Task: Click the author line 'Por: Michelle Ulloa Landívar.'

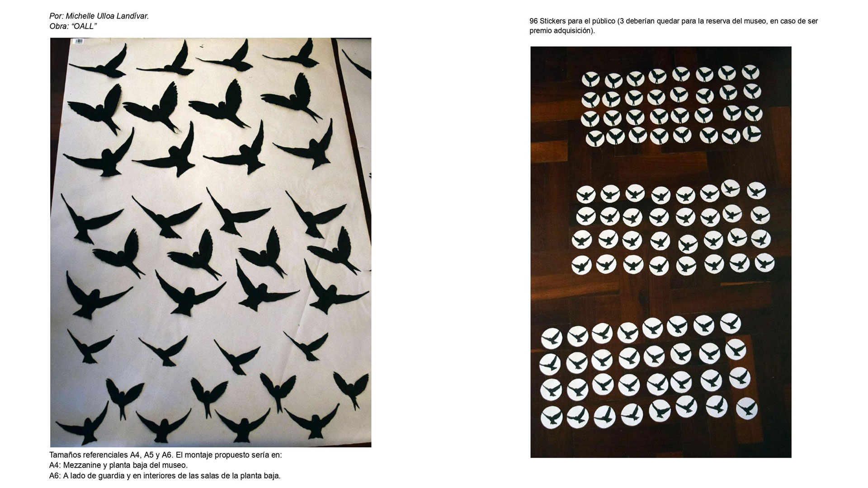Action: [99, 16]
